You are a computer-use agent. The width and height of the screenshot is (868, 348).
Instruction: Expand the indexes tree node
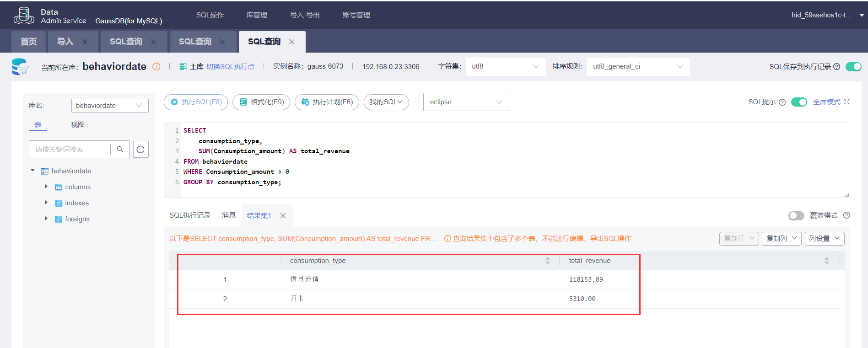point(46,203)
